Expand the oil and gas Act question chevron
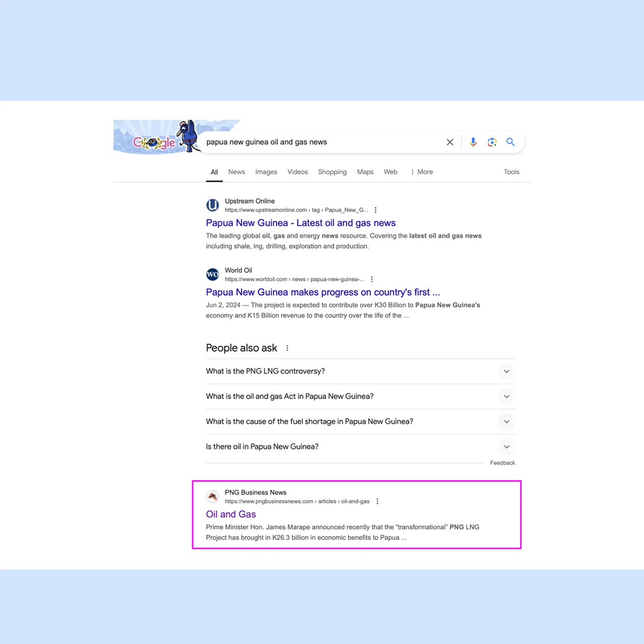Screen dimensions: 644x644 pos(506,396)
